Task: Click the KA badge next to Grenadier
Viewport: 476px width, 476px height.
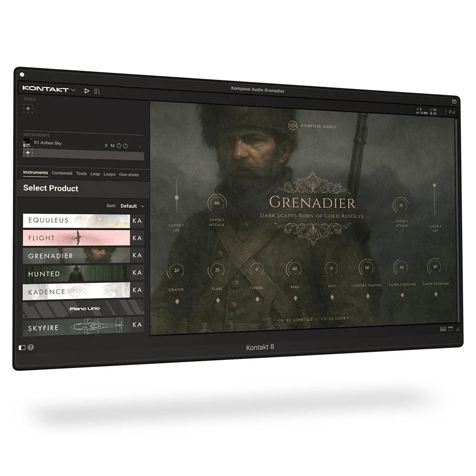Action: (137, 255)
